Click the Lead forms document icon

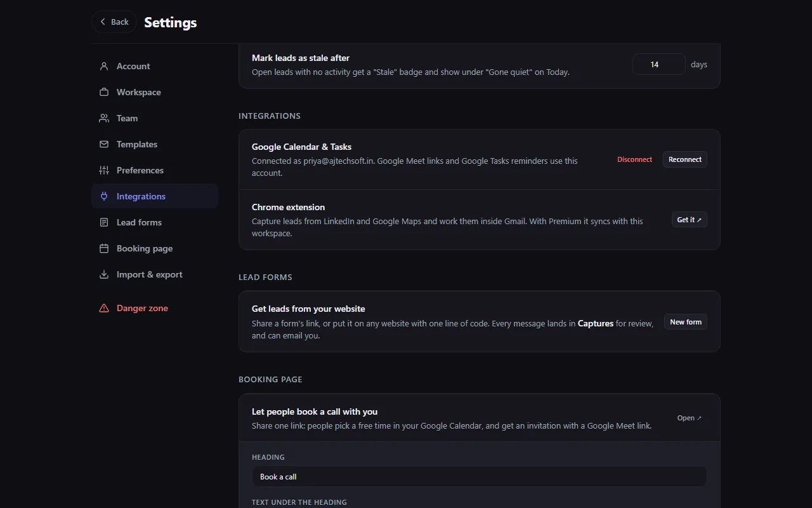coord(104,222)
